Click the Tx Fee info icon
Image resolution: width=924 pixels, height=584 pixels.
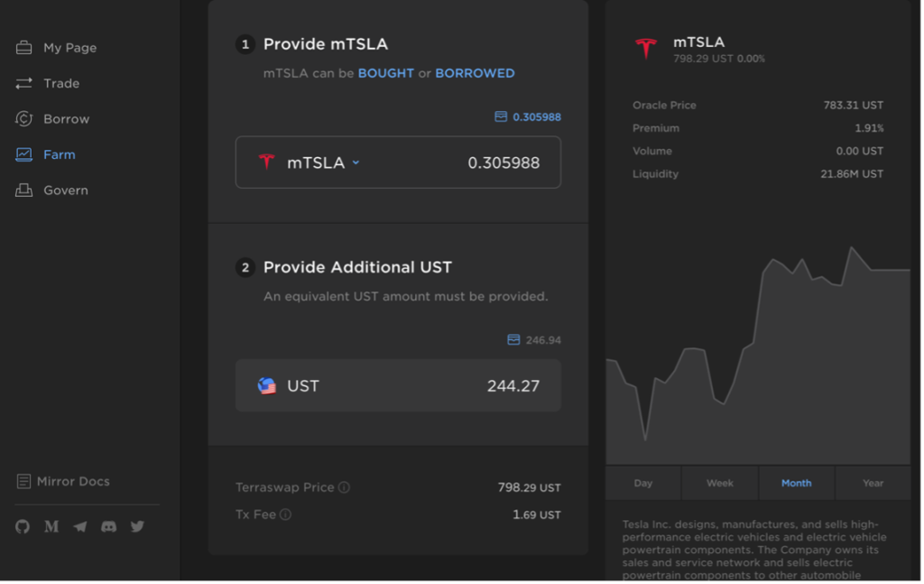[286, 515]
